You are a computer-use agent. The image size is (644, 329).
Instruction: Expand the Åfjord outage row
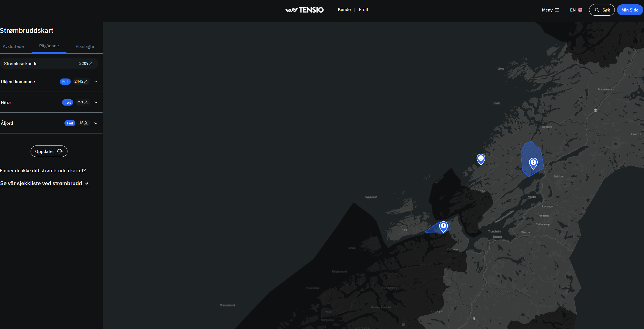click(x=96, y=123)
